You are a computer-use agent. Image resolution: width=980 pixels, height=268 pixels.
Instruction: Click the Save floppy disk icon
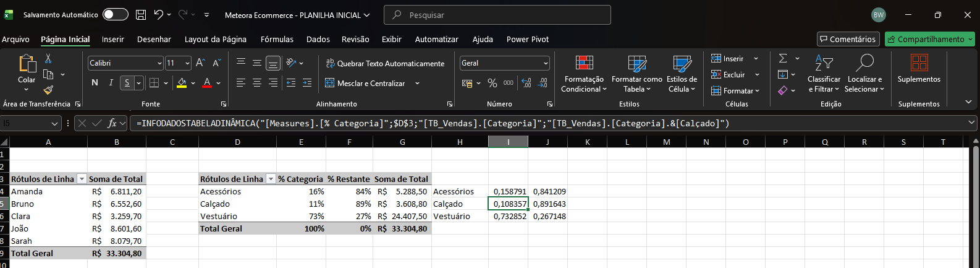[x=141, y=15]
